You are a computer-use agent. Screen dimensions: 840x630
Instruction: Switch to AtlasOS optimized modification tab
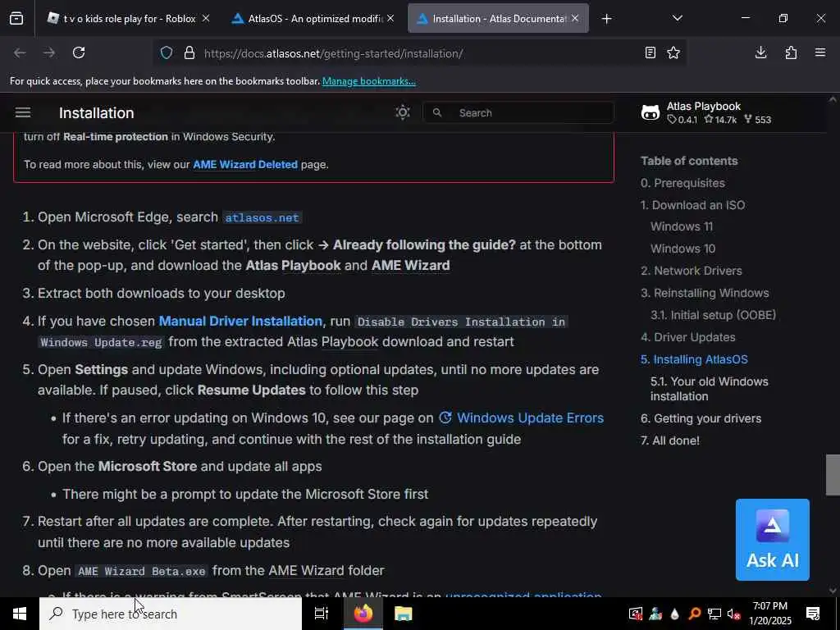(x=314, y=19)
